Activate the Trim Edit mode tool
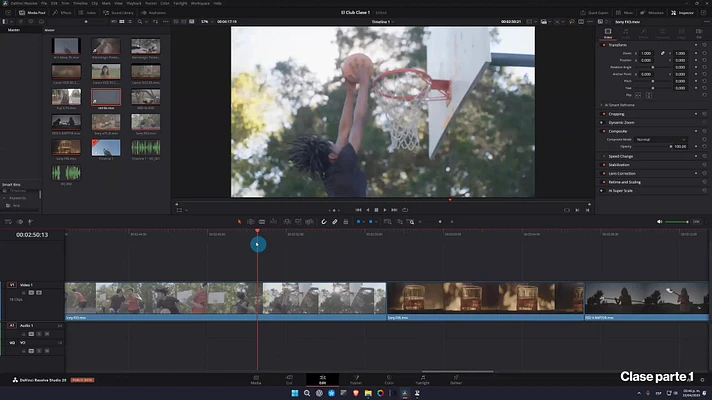 251,222
